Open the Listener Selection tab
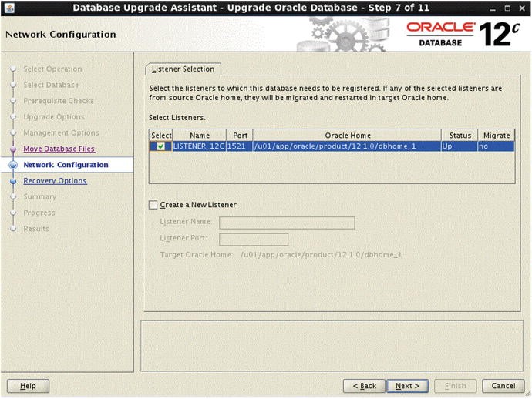The height and width of the screenshot is (399, 532). [184, 69]
